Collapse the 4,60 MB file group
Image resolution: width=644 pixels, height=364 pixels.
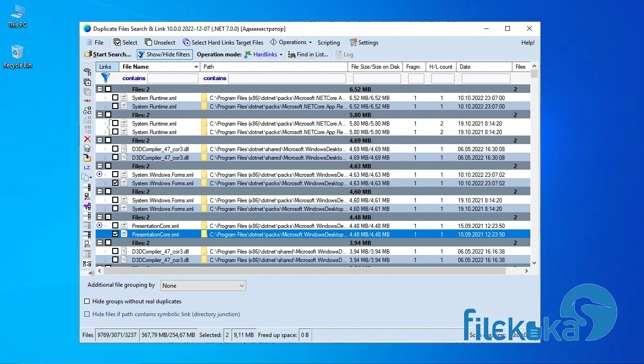pyautogui.click(x=100, y=191)
